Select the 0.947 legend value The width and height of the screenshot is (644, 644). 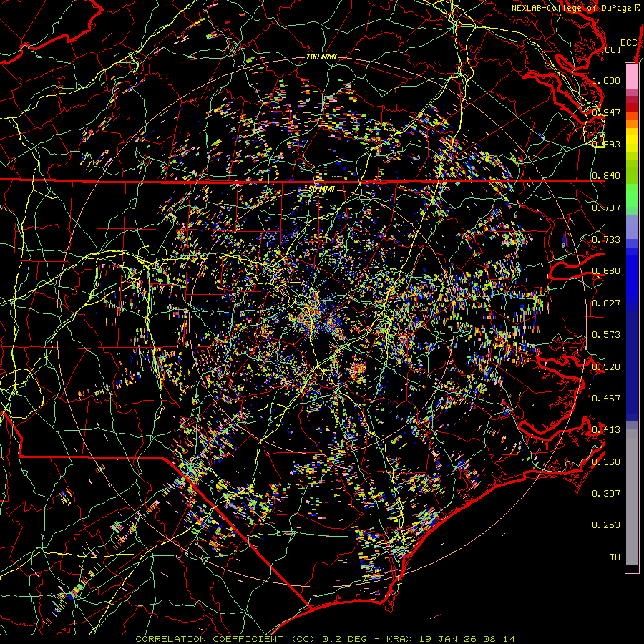point(606,112)
